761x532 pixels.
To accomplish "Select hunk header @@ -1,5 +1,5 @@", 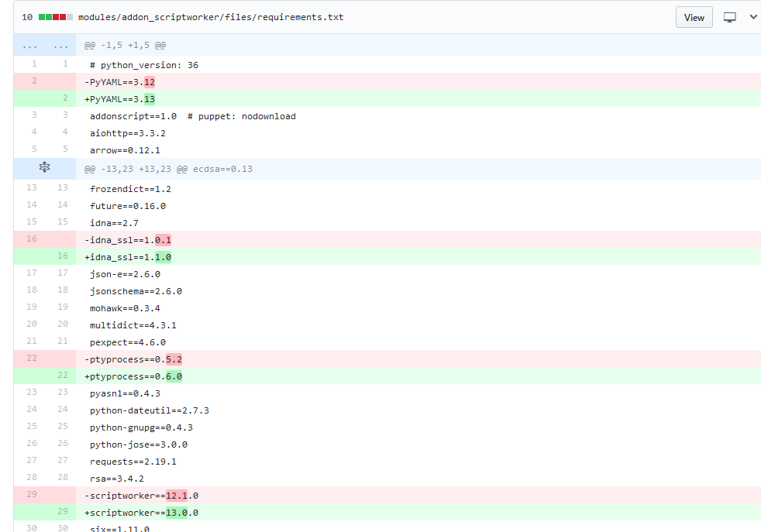I will 125,45.
